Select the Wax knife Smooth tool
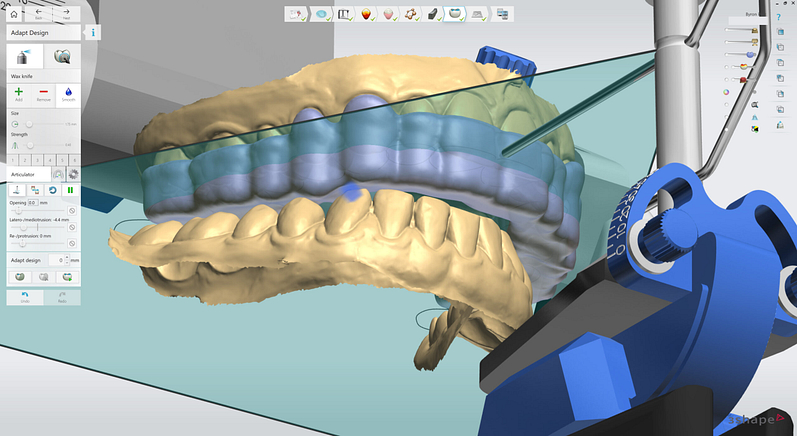797x436 pixels. tap(67, 93)
